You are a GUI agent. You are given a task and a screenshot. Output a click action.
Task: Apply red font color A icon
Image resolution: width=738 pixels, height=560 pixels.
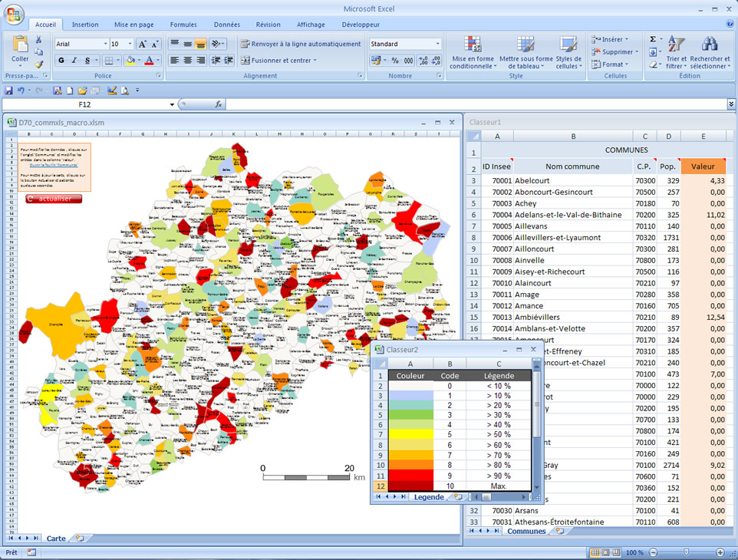click(149, 61)
